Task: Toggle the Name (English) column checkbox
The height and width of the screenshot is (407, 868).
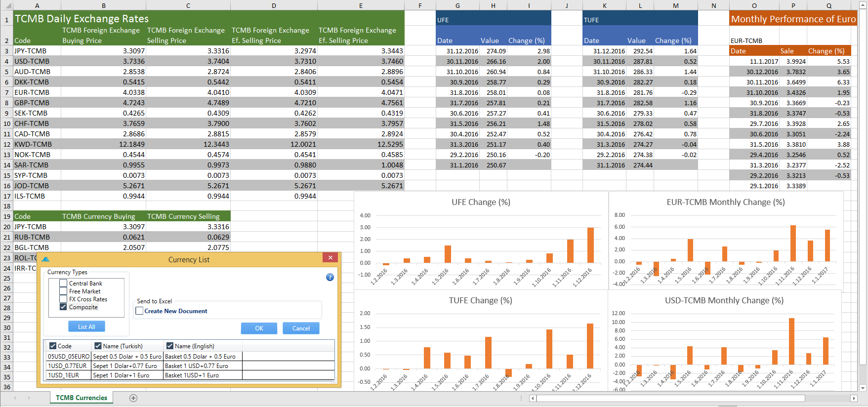Action: (170, 346)
